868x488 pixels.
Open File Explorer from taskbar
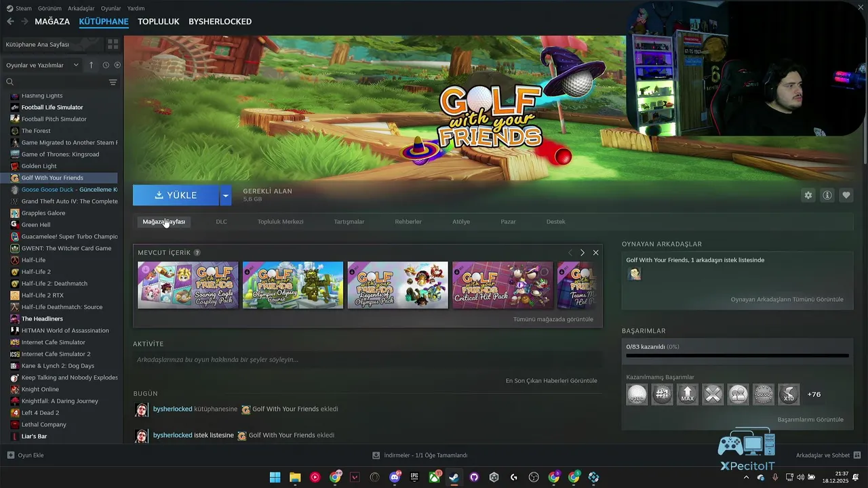tap(295, 477)
